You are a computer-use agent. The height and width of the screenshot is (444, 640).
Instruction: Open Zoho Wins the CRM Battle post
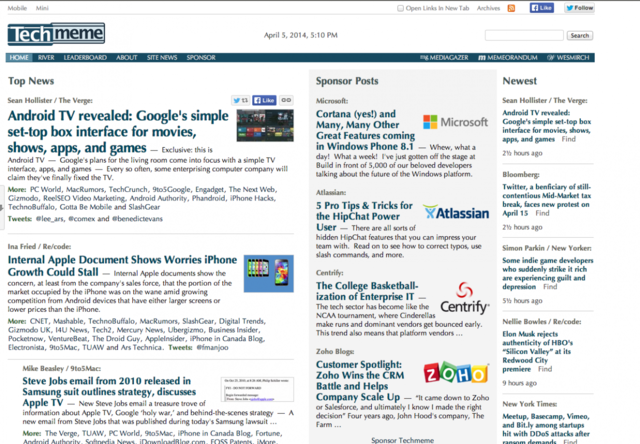pyautogui.click(x=360, y=380)
